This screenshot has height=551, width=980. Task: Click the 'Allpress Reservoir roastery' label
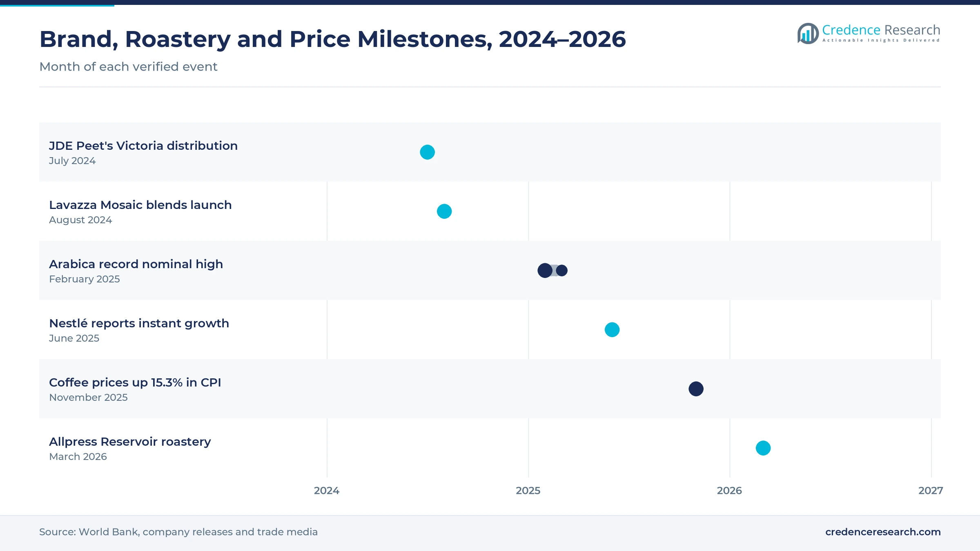[130, 442]
